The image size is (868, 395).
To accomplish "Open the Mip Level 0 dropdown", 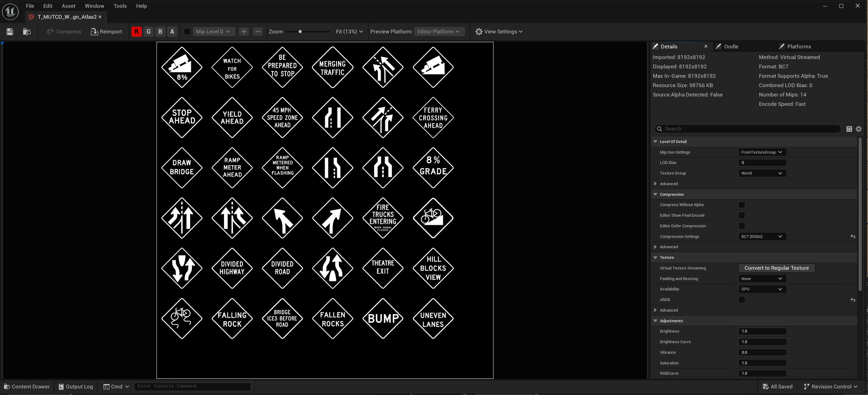I will click(213, 32).
